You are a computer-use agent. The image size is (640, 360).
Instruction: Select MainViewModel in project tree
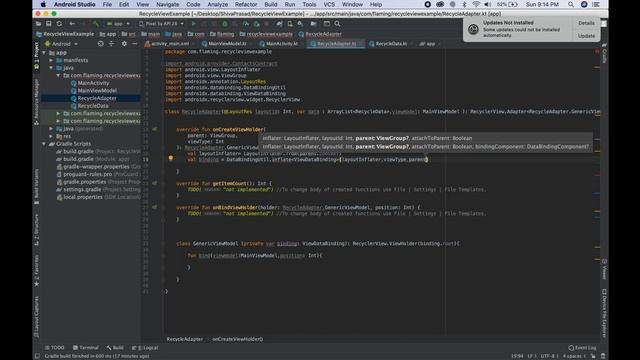click(x=97, y=91)
